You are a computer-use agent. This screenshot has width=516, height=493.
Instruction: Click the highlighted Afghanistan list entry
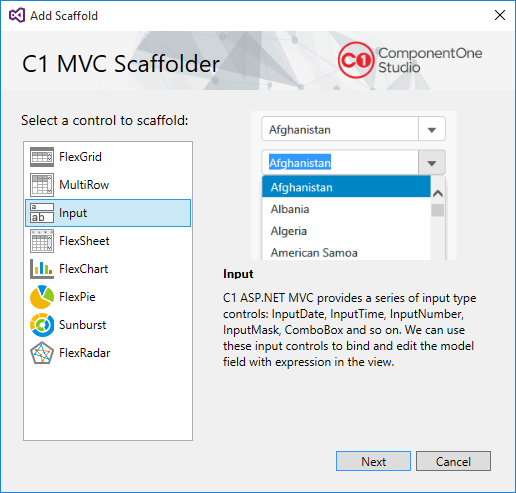(x=346, y=187)
